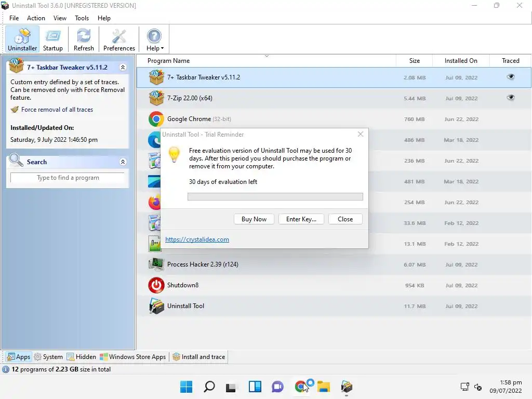This screenshot has height=399, width=532.
Task: Click the traced eye icon for 7+ Taskbar Tweaker
Action: (511, 77)
